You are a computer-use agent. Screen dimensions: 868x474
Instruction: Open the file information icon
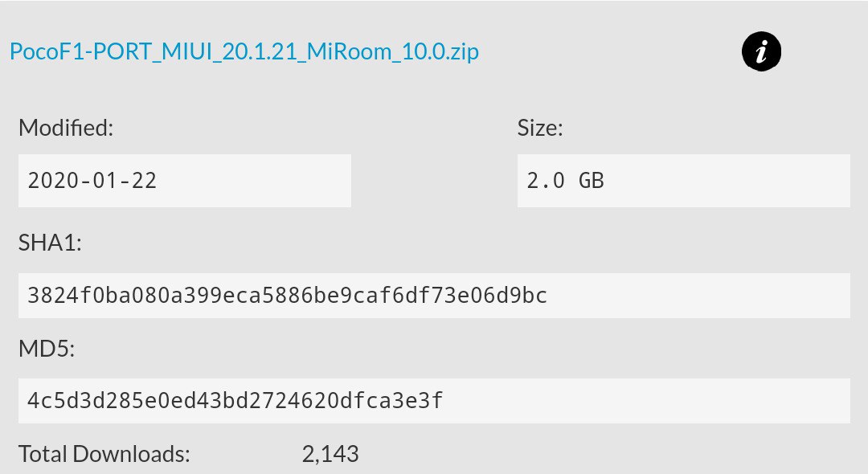(761, 51)
